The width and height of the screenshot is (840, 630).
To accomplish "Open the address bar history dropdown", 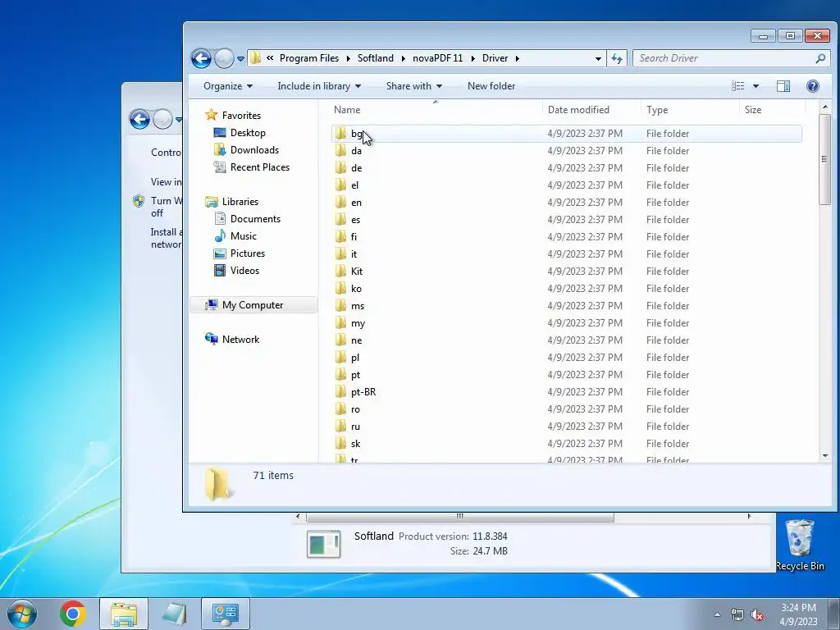I will coord(598,59).
